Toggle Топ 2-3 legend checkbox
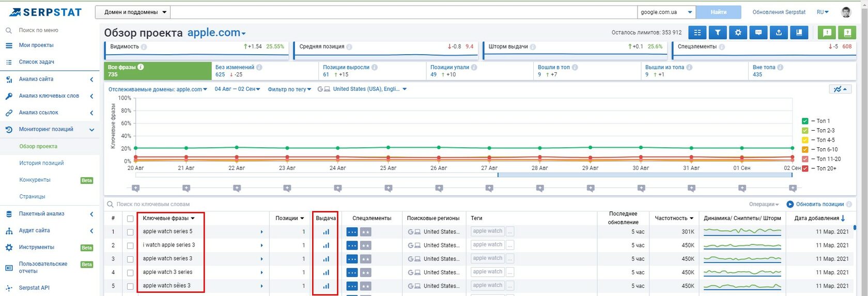 [x=805, y=131]
